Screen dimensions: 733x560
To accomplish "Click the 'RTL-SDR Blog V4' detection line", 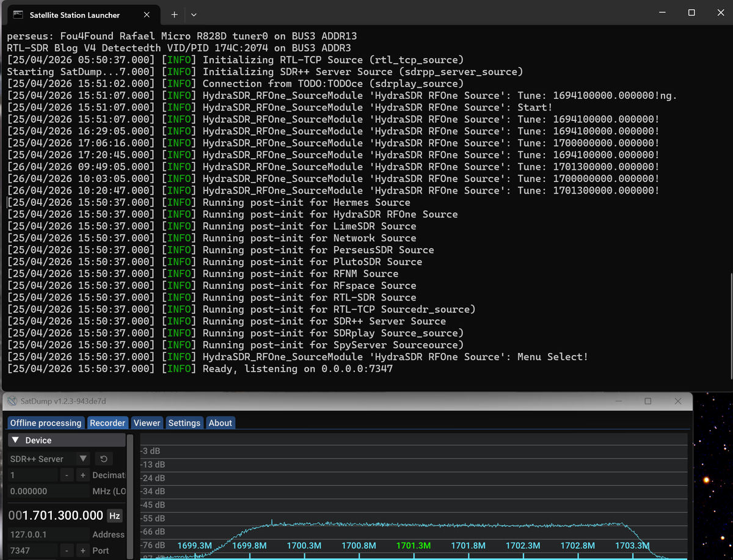I will point(179,48).
